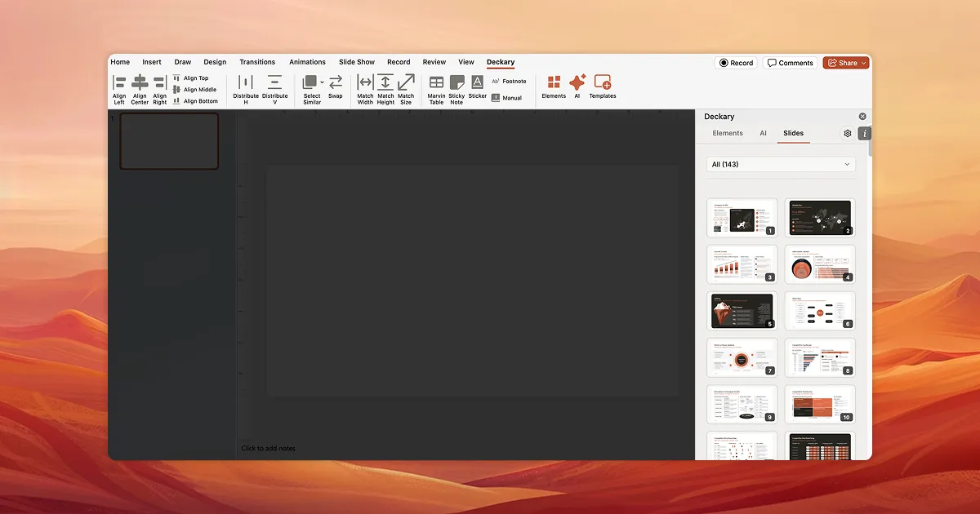This screenshot has width=980, height=514.
Task: Open the All (143) slides filter
Action: (x=780, y=164)
